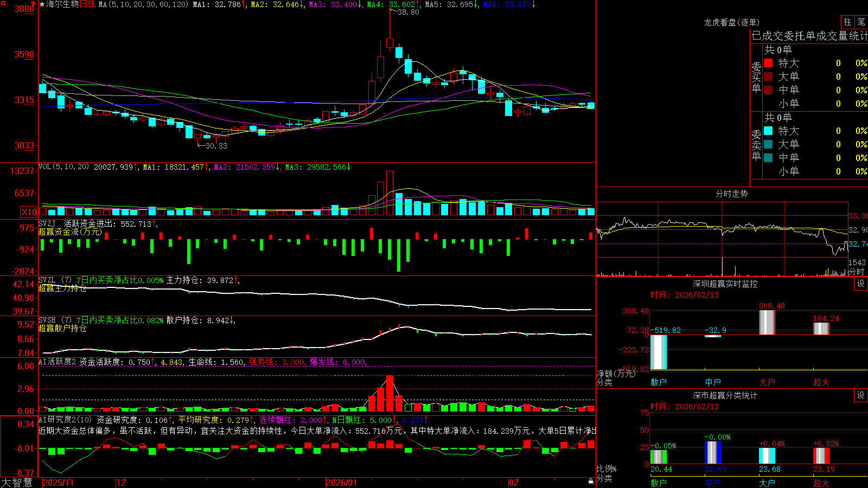Click the 超大 label in 深市超赢分类统计
Image resolution: width=868 pixels, height=488 pixels.
(x=821, y=483)
